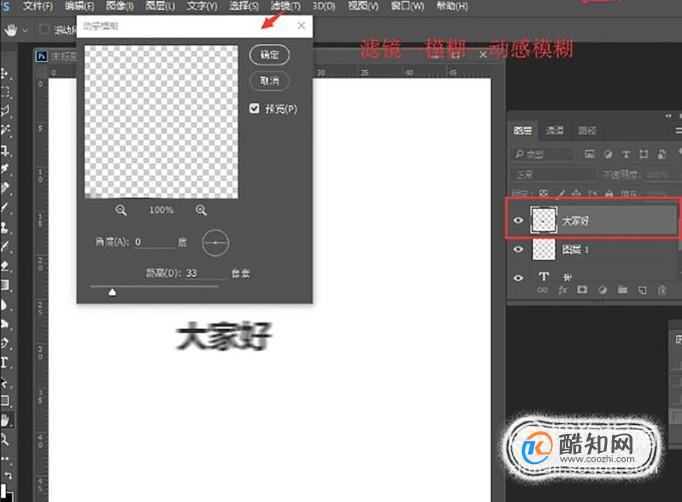Hide the 大家好 layer

(x=518, y=220)
